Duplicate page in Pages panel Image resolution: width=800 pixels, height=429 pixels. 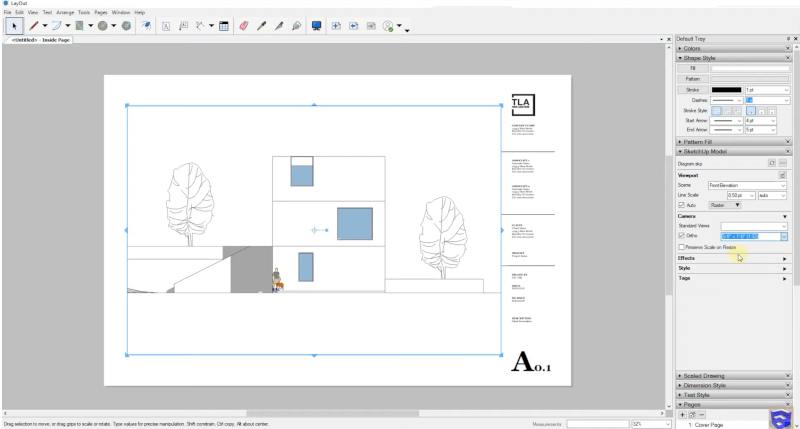click(692, 415)
